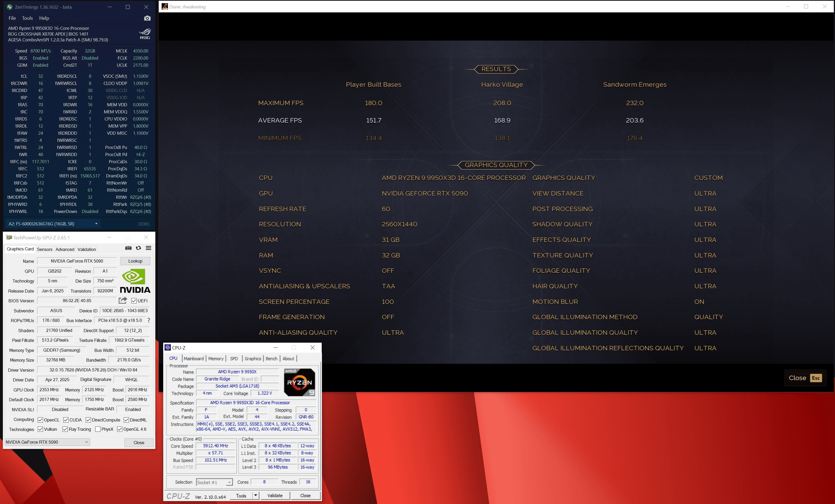
Task: Open the About tab in CPU-Z
Action: (x=288, y=359)
